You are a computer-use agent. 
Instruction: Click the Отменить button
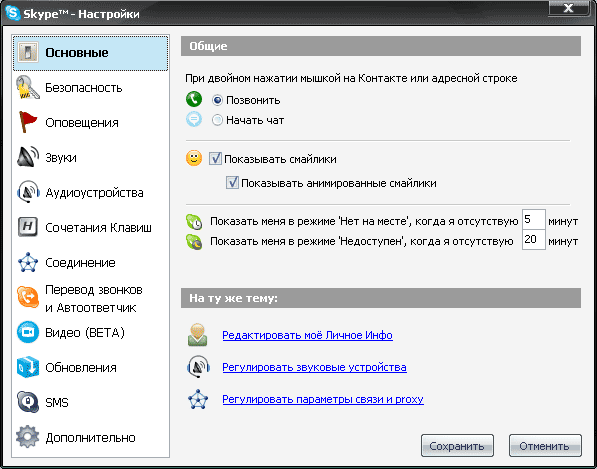click(x=545, y=445)
